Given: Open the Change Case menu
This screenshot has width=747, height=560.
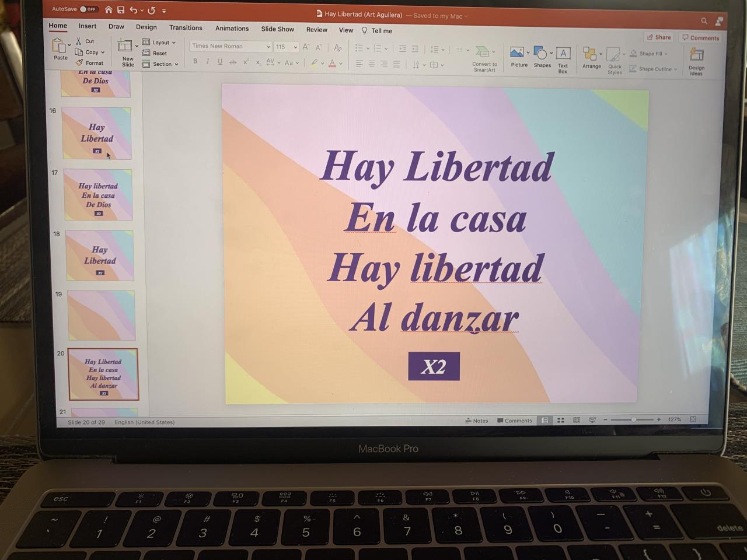Looking at the screenshot, I should click(291, 62).
